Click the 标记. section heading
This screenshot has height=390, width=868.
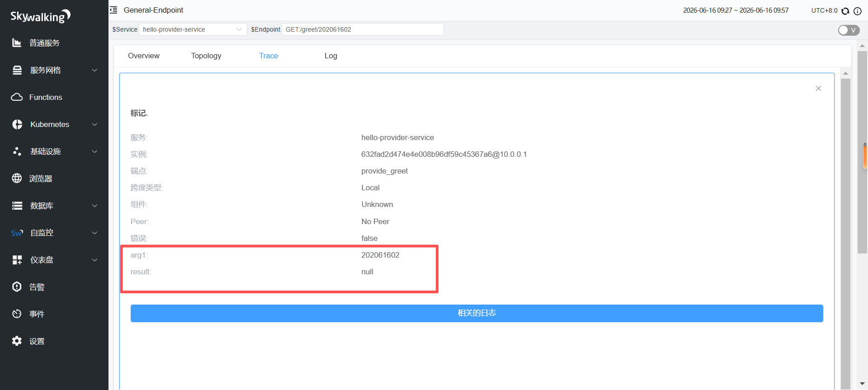[x=139, y=113]
